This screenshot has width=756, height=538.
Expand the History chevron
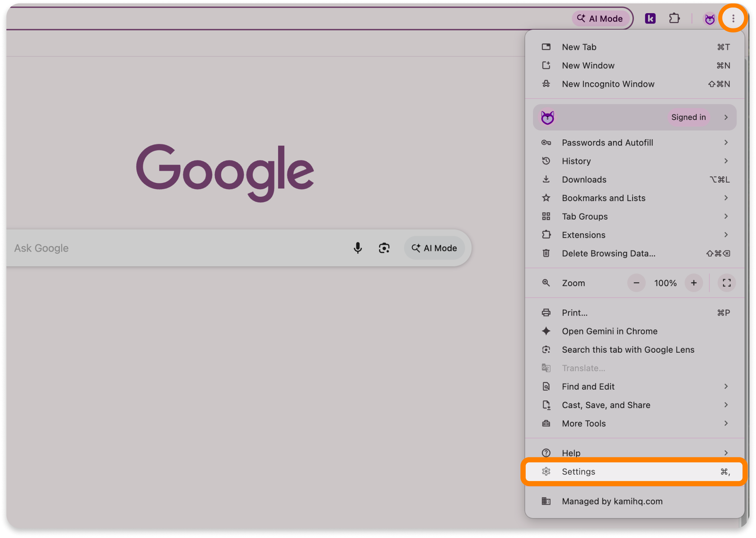[x=726, y=161]
